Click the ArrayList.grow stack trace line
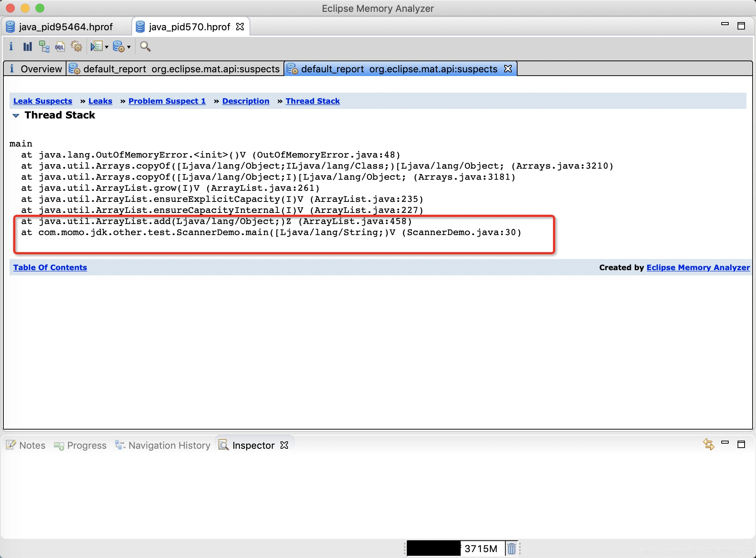Screen dimensions: 756x558 pos(170,188)
